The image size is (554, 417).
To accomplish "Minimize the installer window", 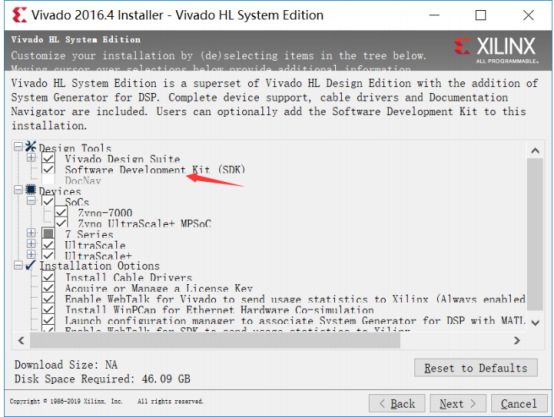I will (434, 15).
